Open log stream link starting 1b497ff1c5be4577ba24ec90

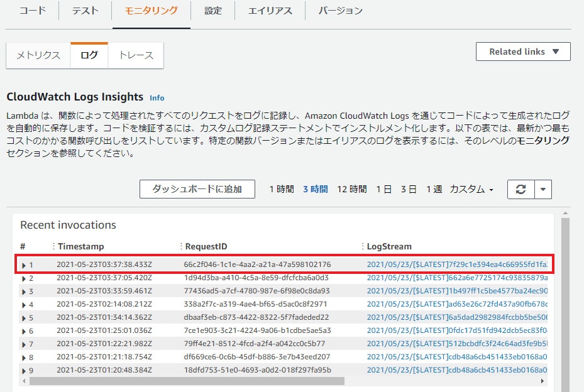457,291
